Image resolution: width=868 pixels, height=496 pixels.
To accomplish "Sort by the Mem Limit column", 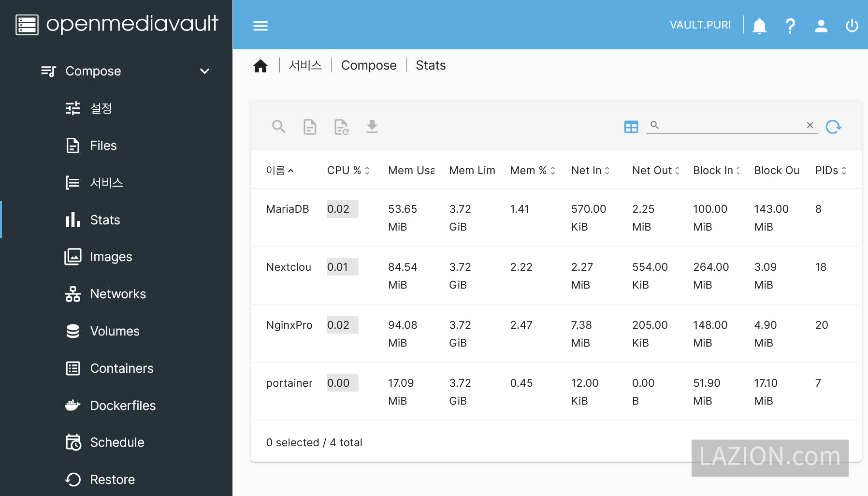I will click(x=472, y=170).
